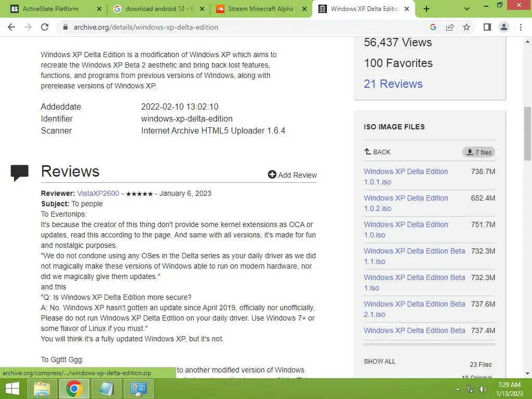The height and width of the screenshot is (399, 532).
Task: Click the BACK up-arrow in ISO files
Action: (377, 152)
